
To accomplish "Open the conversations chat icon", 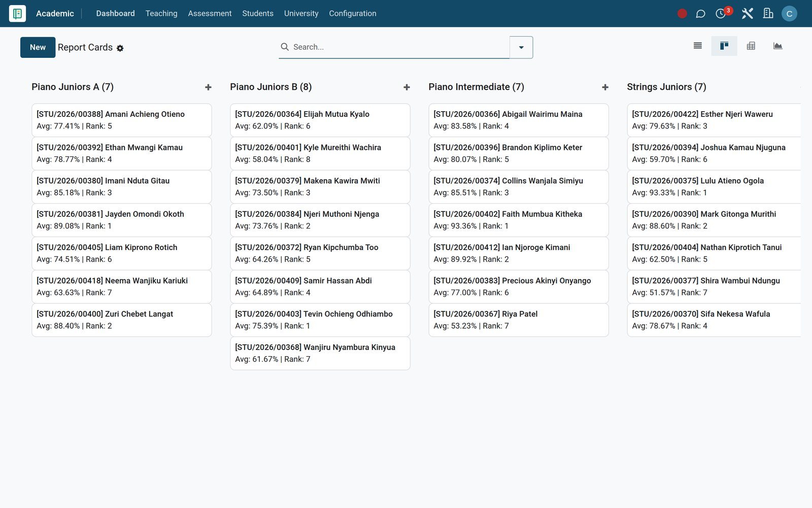I will pyautogui.click(x=700, y=14).
